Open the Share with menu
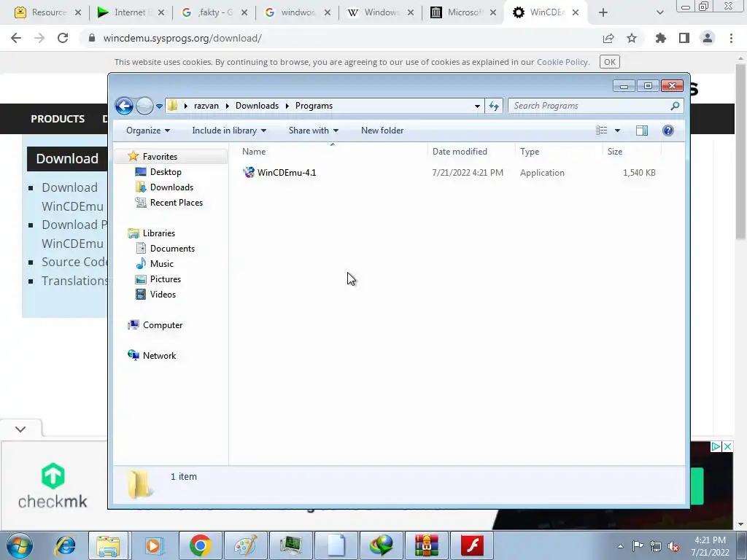Image resolution: width=747 pixels, height=560 pixels. pyautogui.click(x=314, y=131)
